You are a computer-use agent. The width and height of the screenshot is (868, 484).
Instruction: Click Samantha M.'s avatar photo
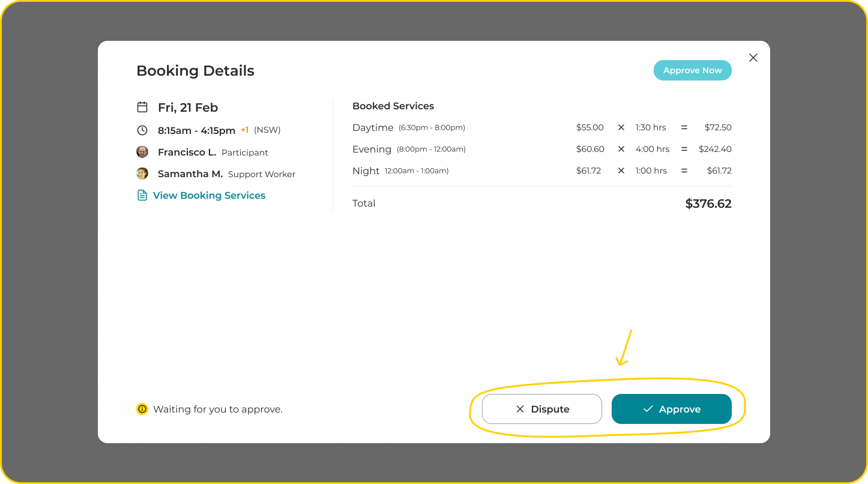click(x=142, y=174)
